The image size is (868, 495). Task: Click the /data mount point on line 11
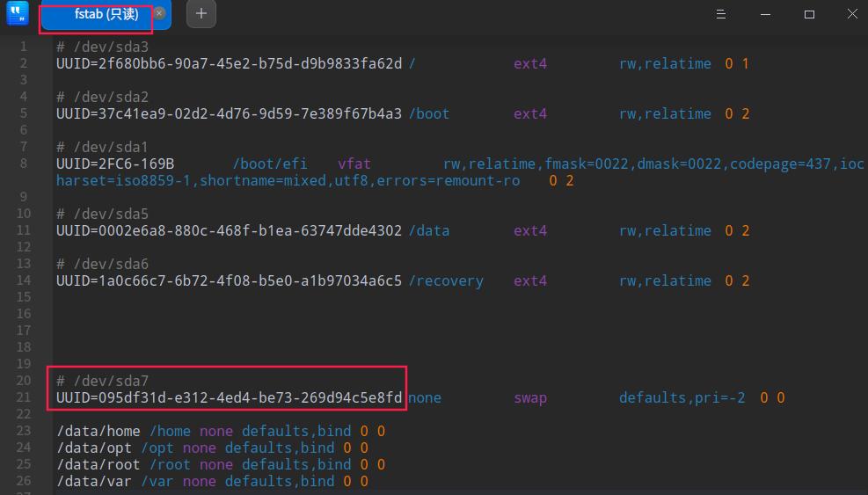[429, 230]
